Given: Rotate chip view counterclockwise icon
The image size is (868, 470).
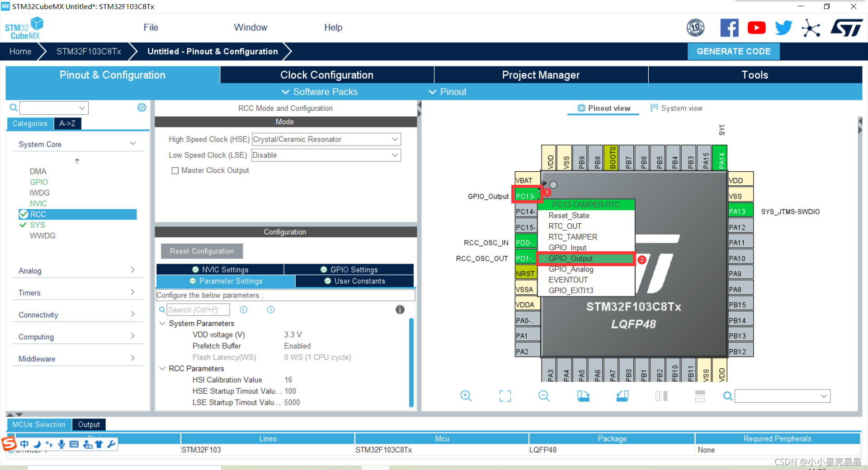Looking at the screenshot, I should (x=622, y=396).
